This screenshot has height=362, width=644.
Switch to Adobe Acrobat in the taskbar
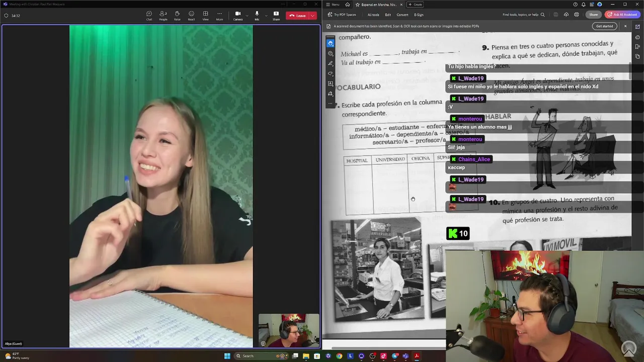coord(417,356)
